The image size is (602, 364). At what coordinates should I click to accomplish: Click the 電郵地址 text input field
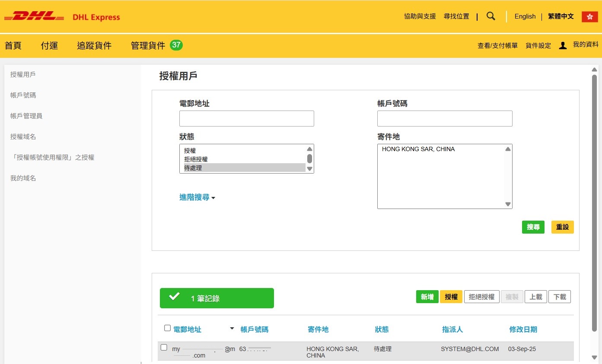pyautogui.click(x=247, y=118)
